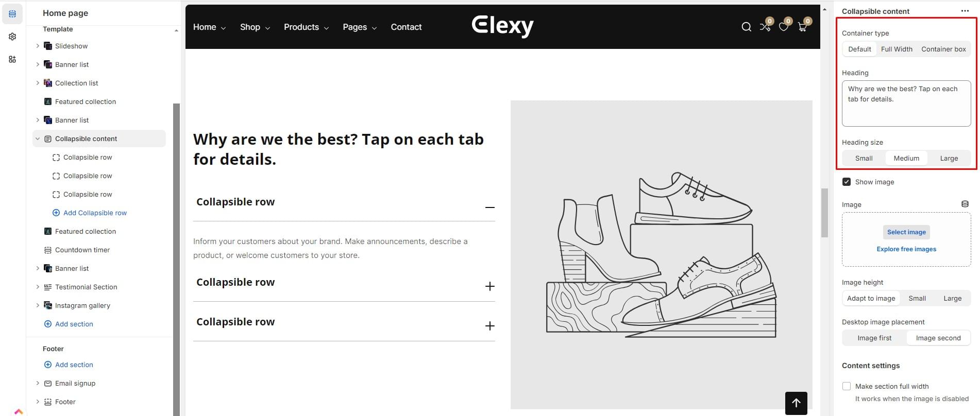
Task: Open the Products navigation menu
Action: 306,27
